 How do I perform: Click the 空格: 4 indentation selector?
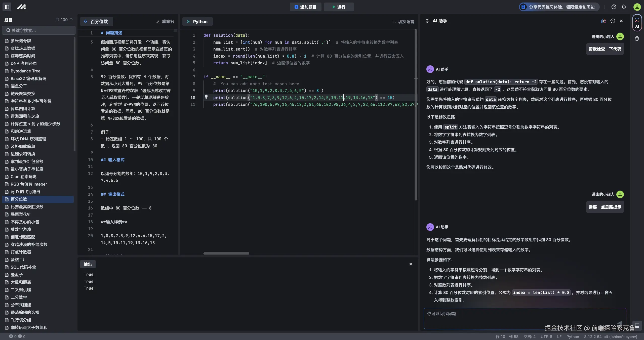(529, 336)
